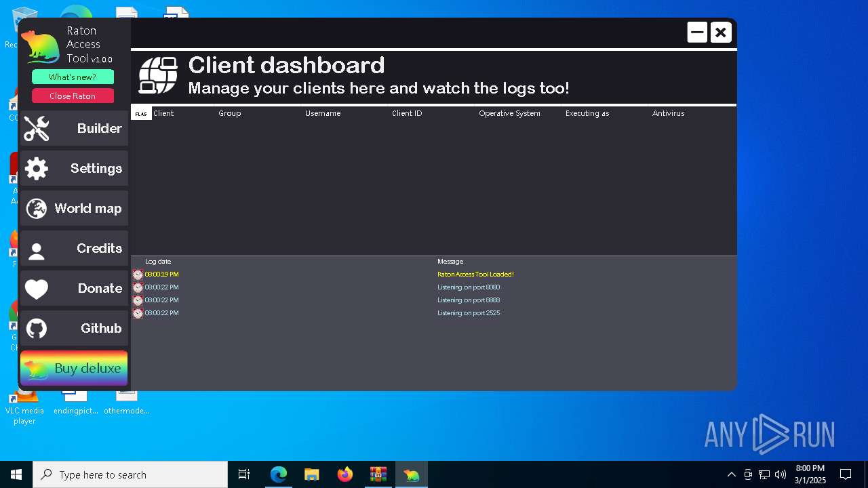The image size is (868, 488).
Task: Open the Settings section
Action: pyautogui.click(x=74, y=168)
